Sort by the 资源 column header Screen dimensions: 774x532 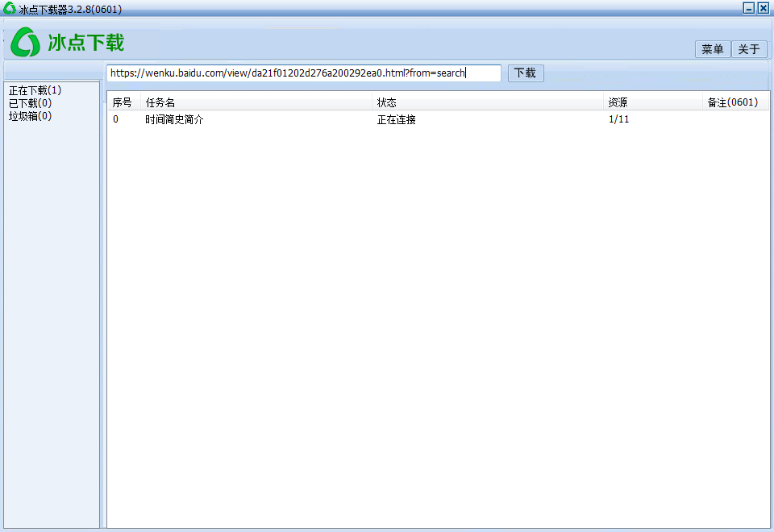[x=653, y=102]
